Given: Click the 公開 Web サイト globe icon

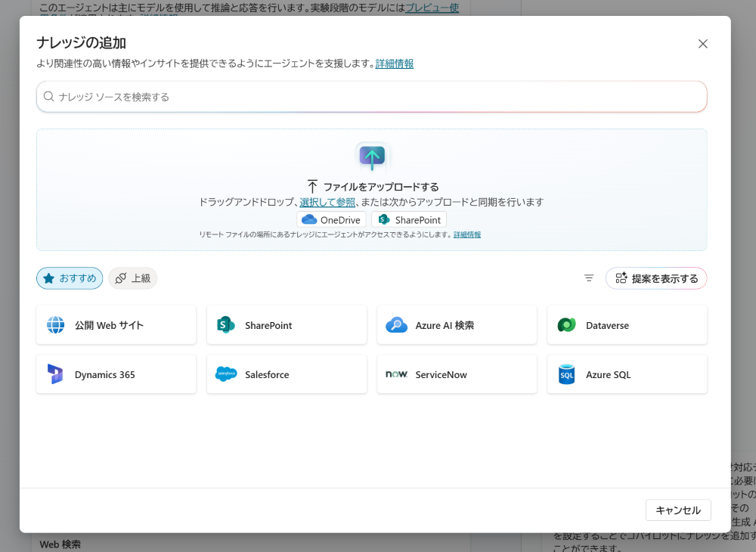Looking at the screenshot, I should coord(56,325).
